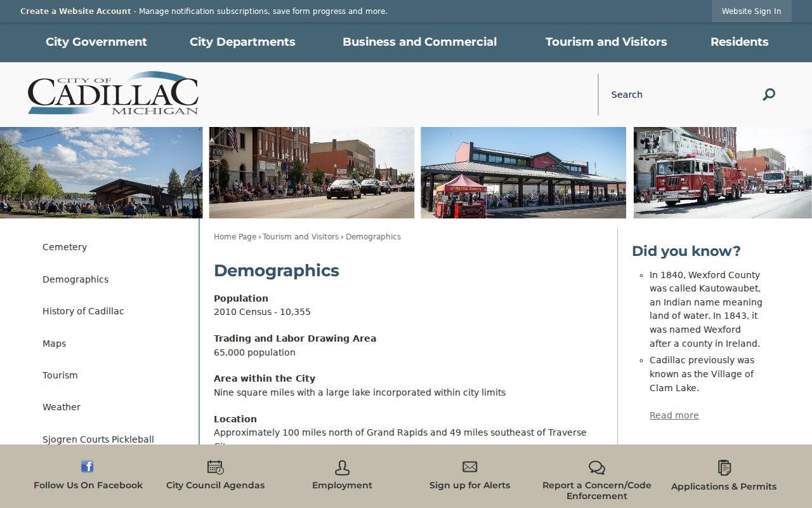Click Create a Website Account link

point(75,11)
